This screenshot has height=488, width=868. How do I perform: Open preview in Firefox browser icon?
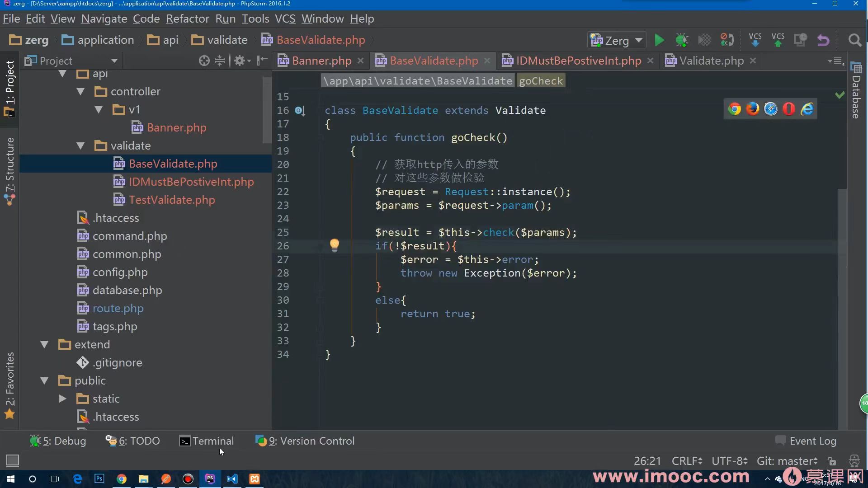click(753, 109)
